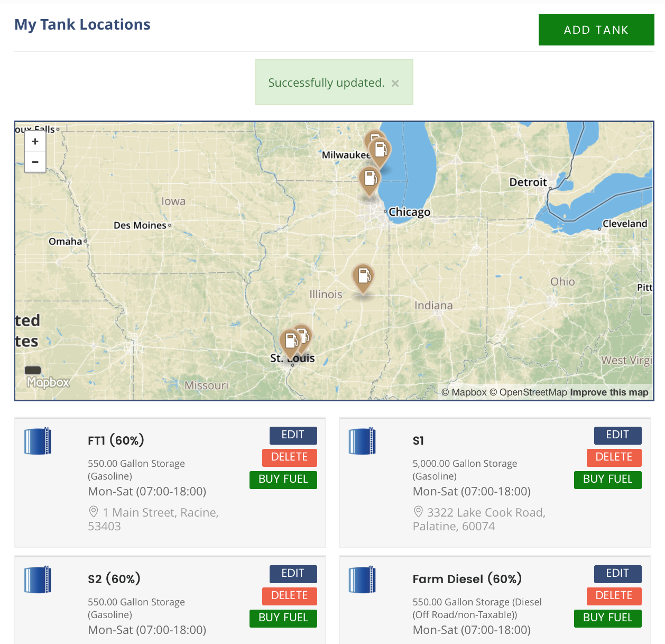Zoom in on the map
This screenshot has height=644, width=665.
(x=35, y=142)
